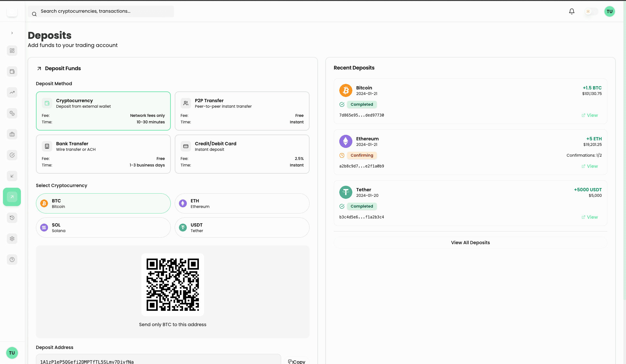Open the Transactions coins icon in sidebar
The width and height of the screenshot is (626, 364).
point(12,113)
